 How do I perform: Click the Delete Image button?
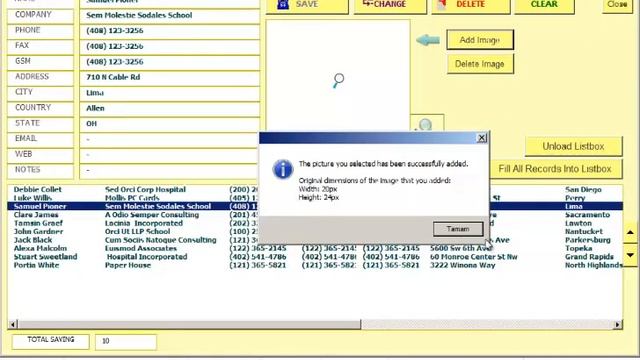(x=480, y=64)
